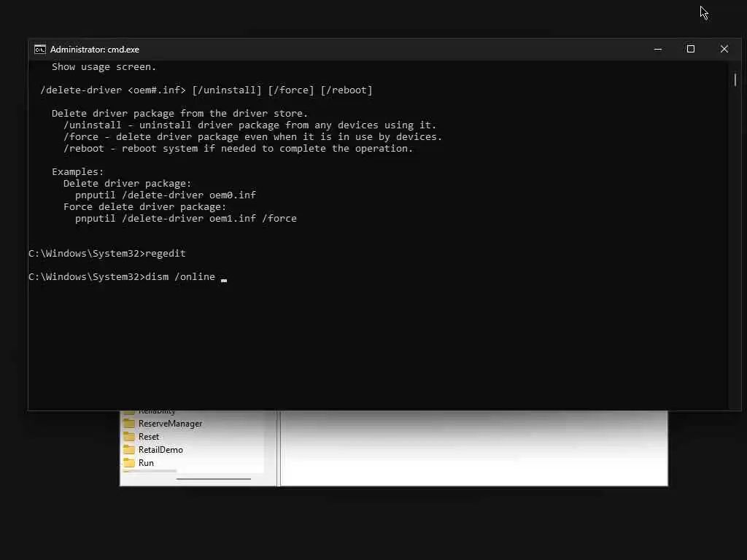Click the 'Administrator: cmd.exe' window title

[95, 50]
